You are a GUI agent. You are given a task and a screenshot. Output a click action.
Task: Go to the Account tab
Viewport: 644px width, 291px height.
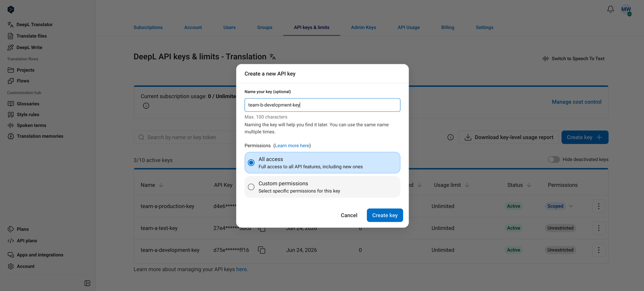click(x=193, y=27)
